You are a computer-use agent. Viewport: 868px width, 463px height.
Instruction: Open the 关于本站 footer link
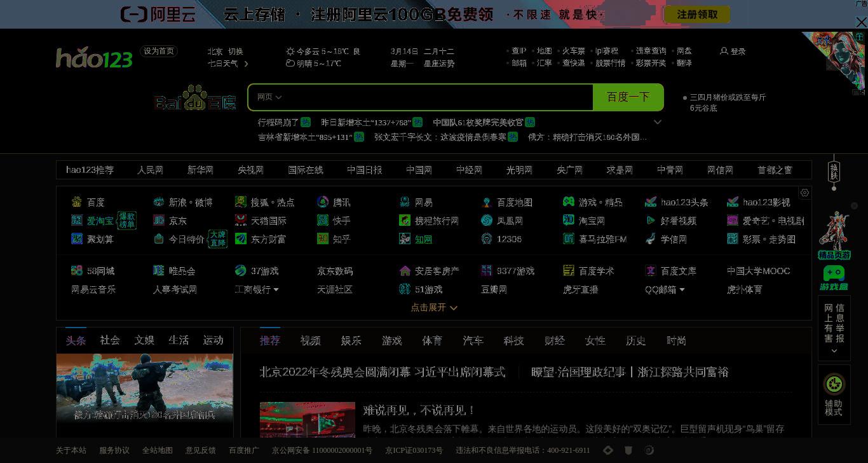click(x=71, y=450)
